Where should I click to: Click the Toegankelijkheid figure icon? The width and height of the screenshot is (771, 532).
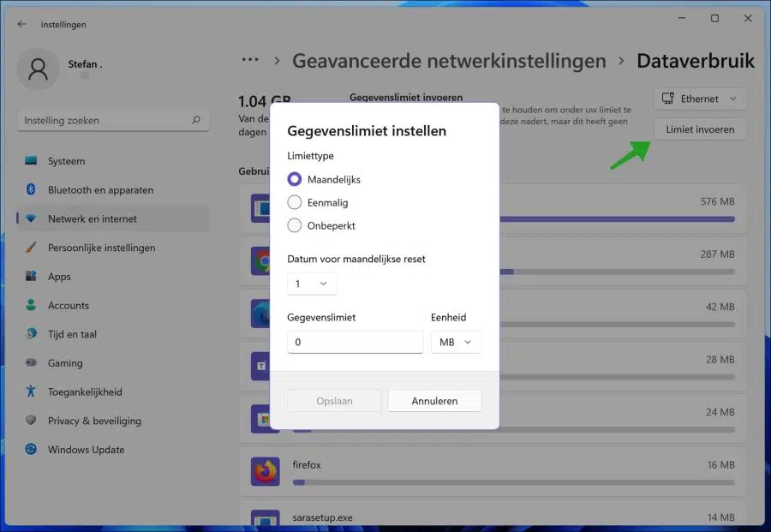tap(31, 392)
